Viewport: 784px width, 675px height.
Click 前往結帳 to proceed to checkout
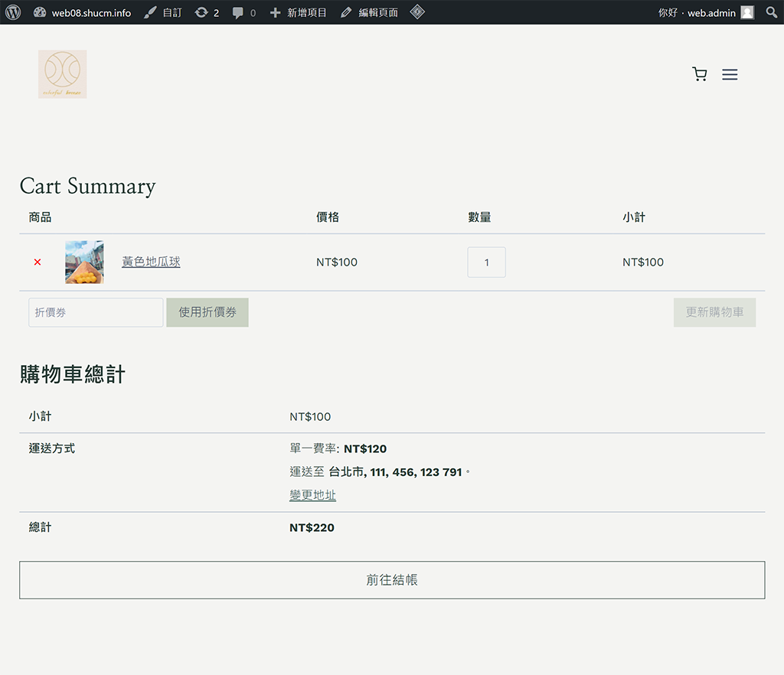pos(392,580)
